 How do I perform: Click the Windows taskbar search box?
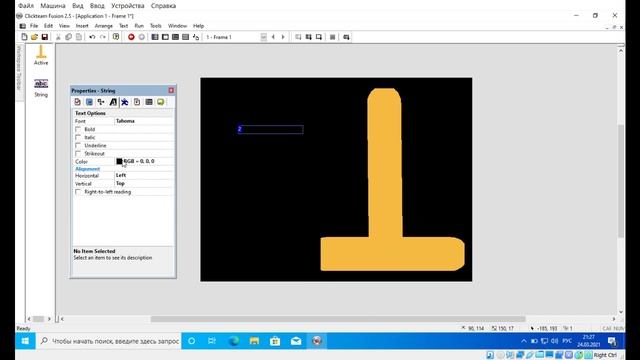[x=109, y=341]
